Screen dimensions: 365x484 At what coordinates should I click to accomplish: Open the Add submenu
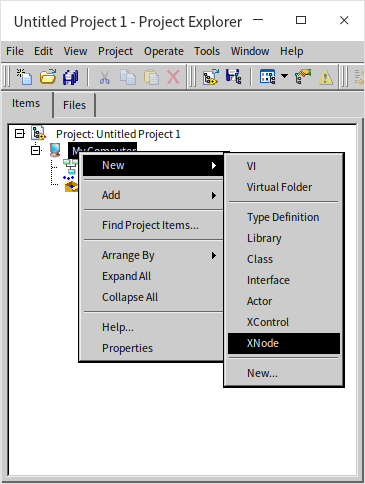click(x=153, y=195)
